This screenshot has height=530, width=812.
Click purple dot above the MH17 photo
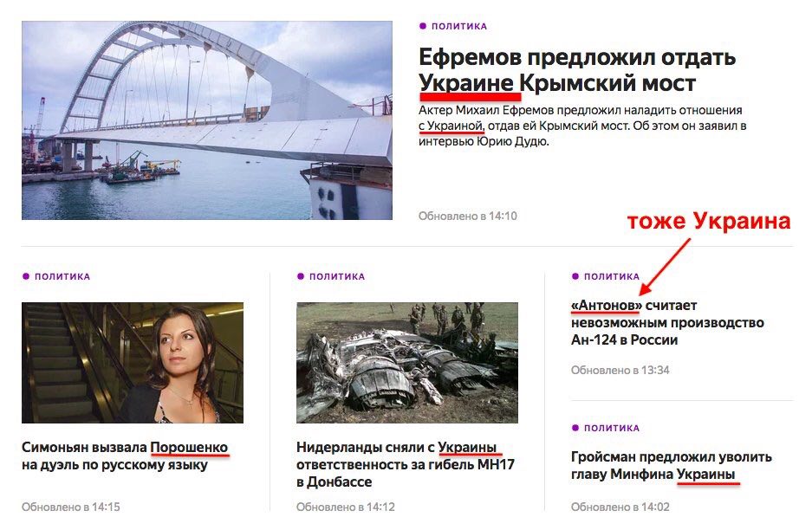[301, 276]
